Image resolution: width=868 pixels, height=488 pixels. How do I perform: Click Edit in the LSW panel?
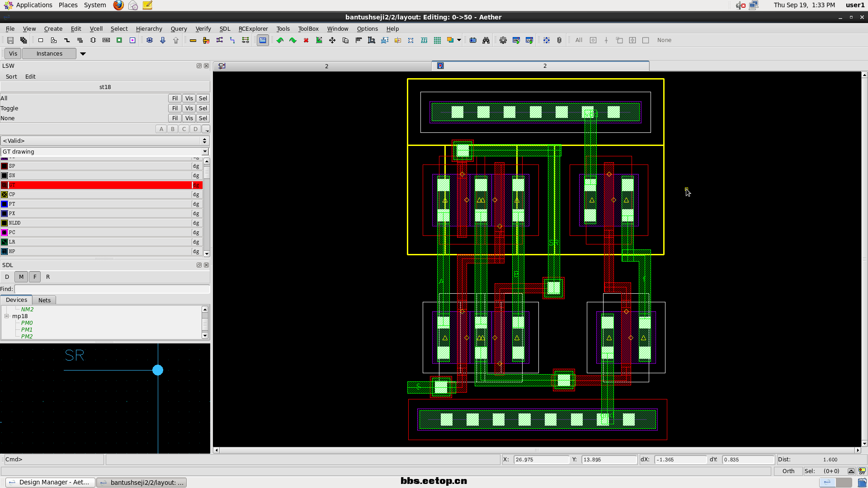click(x=30, y=77)
